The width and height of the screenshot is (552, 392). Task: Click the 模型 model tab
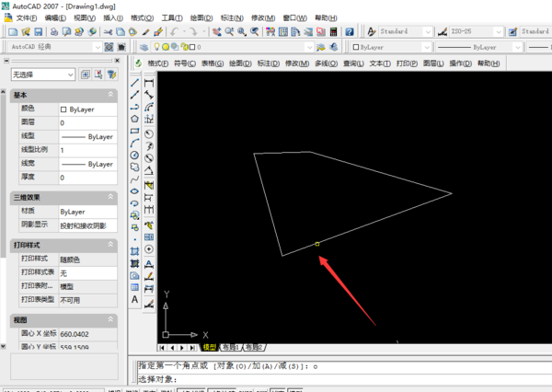(x=208, y=347)
